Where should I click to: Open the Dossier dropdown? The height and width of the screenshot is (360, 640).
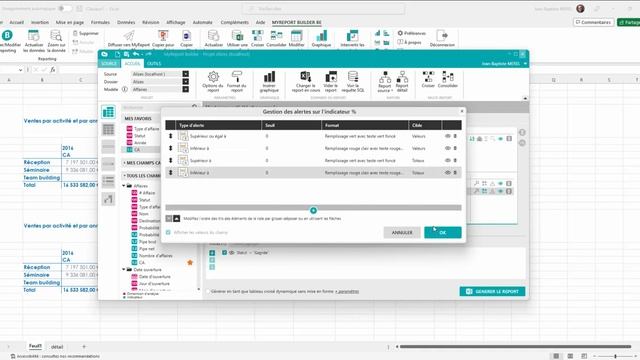186,82
